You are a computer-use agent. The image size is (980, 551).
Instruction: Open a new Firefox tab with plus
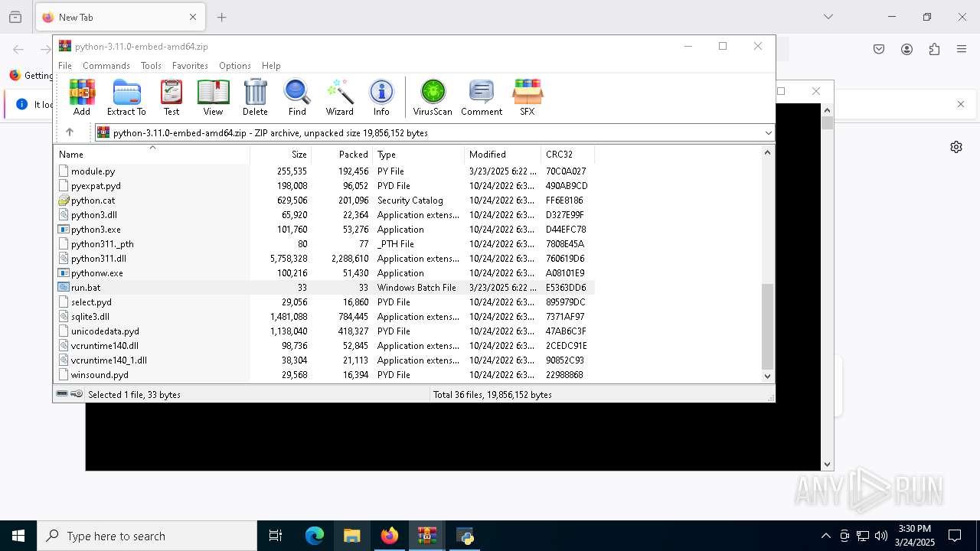pyautogui.click(x=222, y=17)
